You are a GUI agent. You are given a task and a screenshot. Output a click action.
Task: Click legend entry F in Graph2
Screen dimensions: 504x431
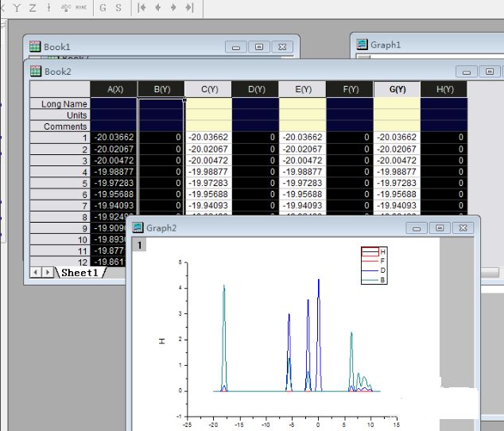[x=374, y=261]
